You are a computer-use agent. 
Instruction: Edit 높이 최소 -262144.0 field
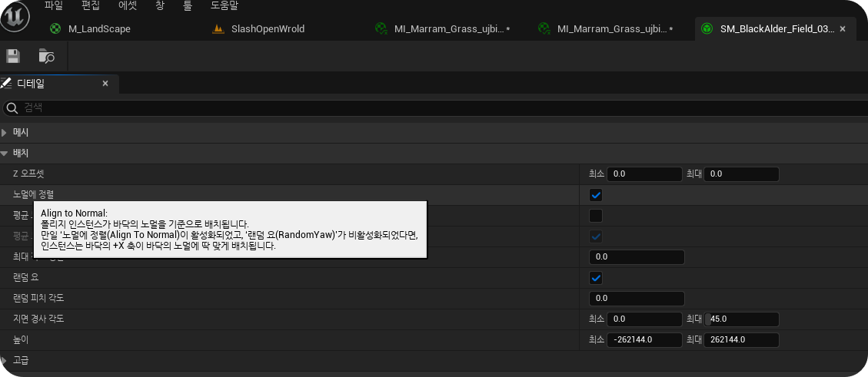(644, 340)
